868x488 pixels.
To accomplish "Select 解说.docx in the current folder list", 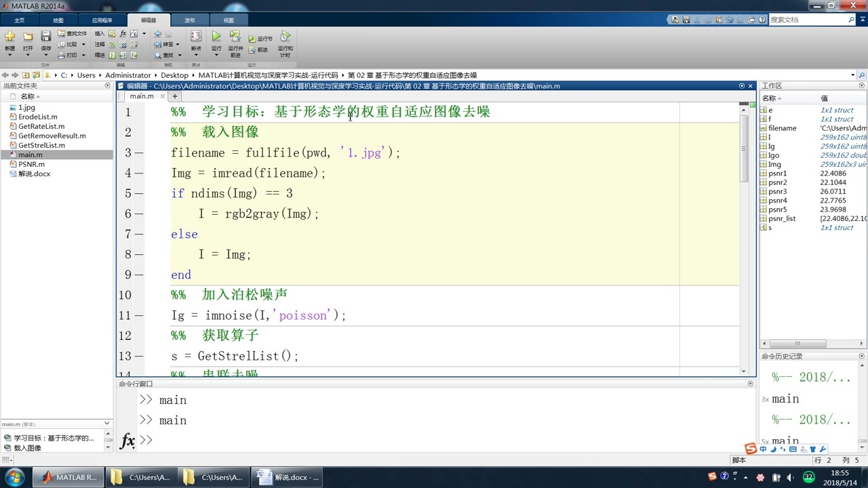I will click(35, 174).
